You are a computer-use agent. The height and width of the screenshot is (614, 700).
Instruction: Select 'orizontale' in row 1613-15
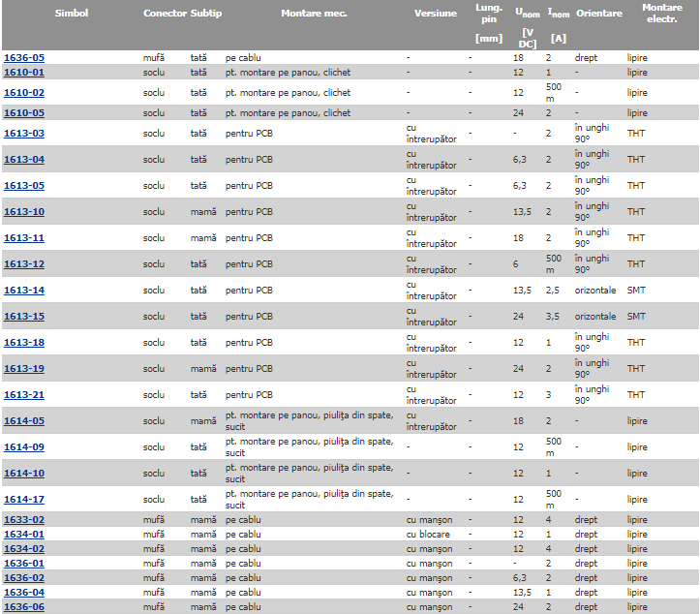pyautogui.click(x=595, y=316)
